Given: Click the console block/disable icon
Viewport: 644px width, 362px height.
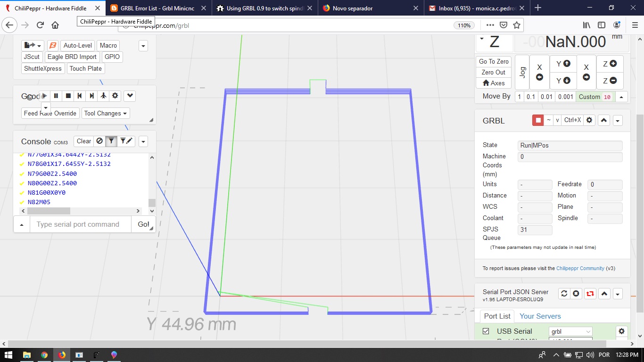Looking at the screenshot, I should coord(99,141).
